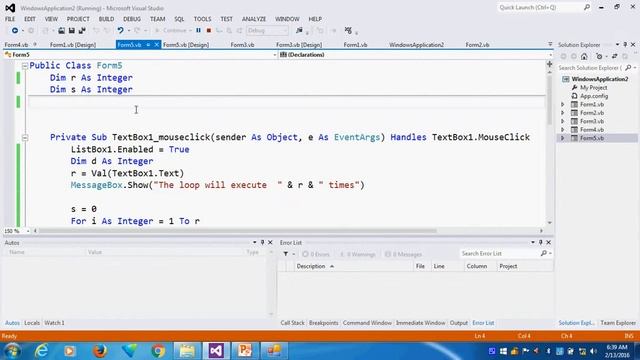640x360 pixels.
Task: Switch to the Watch 1 tab
Action: (54, 323)
